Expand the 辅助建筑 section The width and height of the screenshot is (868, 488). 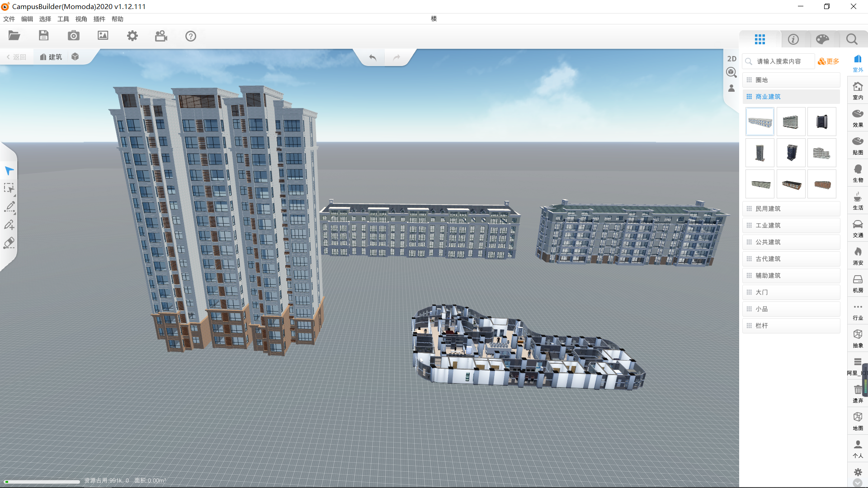point(791,276)
